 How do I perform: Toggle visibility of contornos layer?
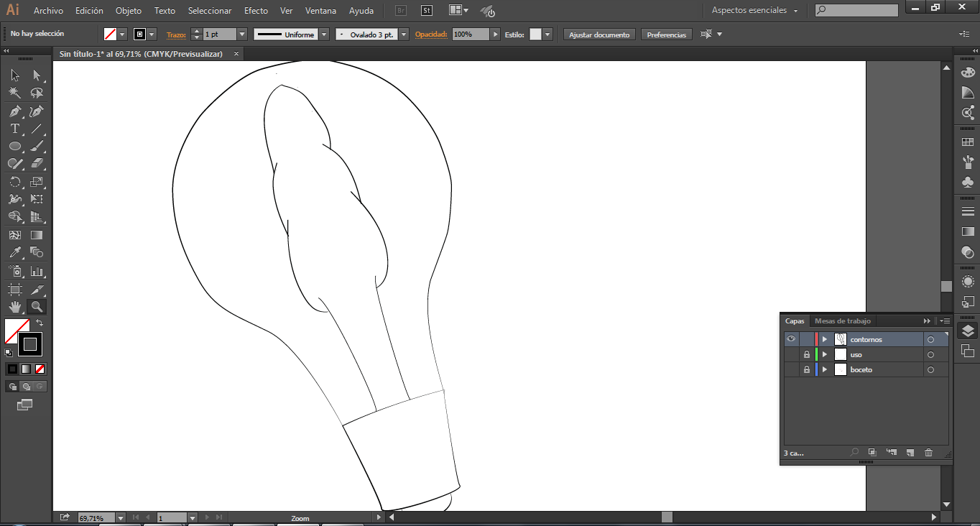[x=791, y=339]
